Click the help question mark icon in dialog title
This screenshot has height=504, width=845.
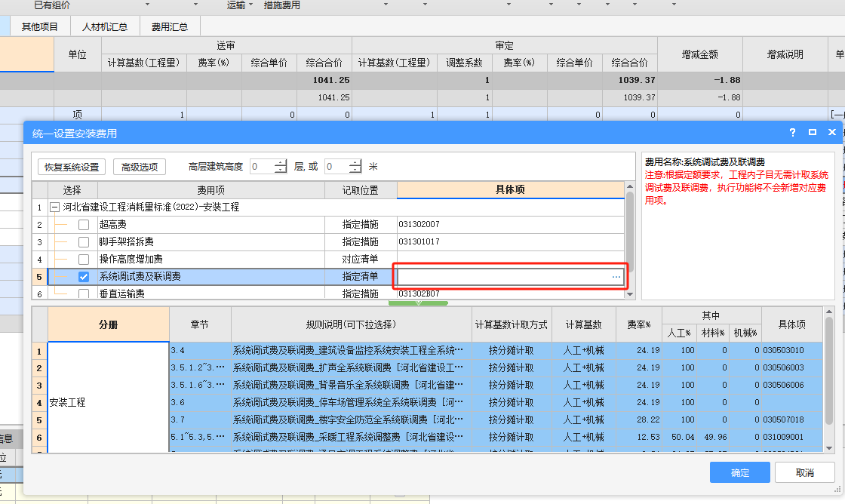point(792,133)
